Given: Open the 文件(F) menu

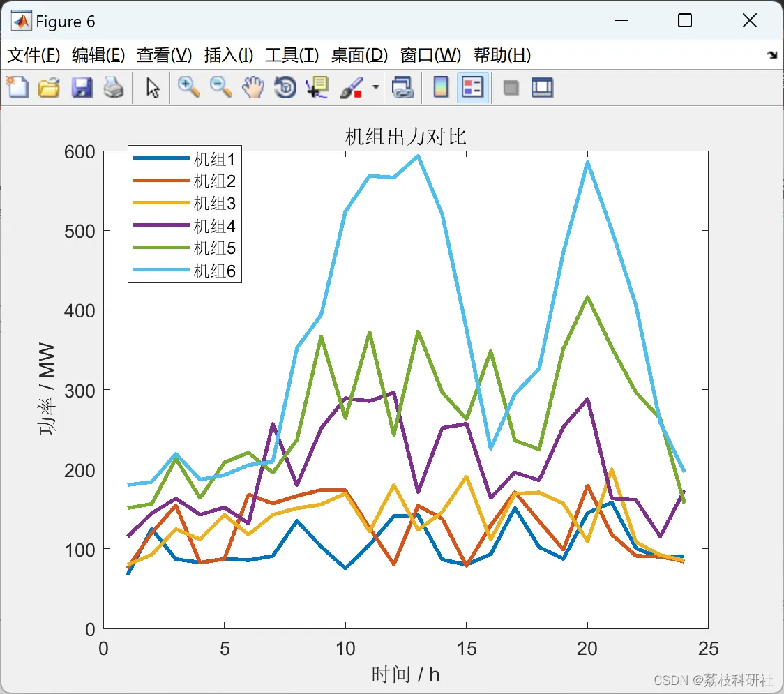Looking at the screenshot, I should 33,55.
